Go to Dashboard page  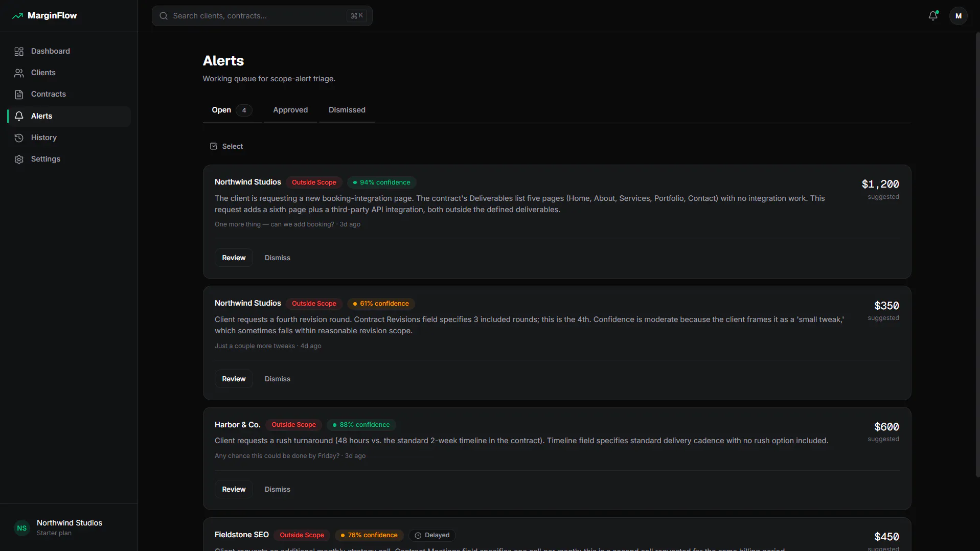[x=69, y=51]
